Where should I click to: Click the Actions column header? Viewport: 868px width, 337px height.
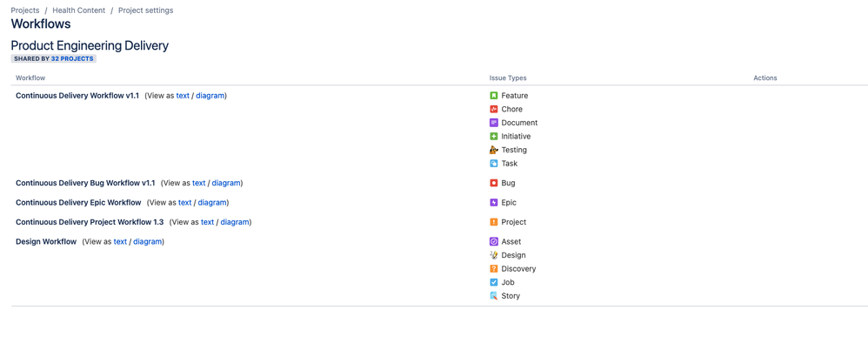tap(765, 78)
